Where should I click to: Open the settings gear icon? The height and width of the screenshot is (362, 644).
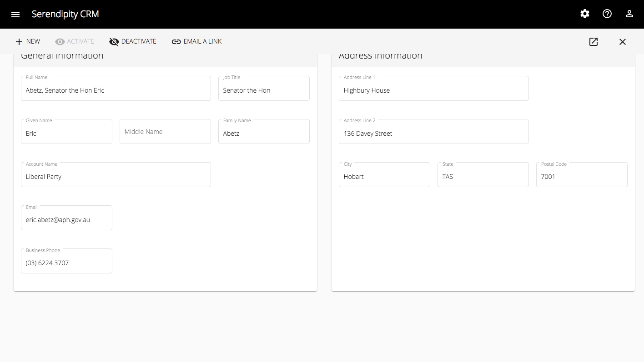[x=584, y=14]
